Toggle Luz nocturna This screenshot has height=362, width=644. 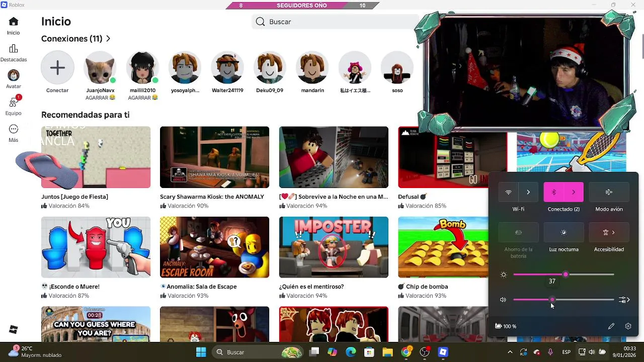tap(563, 232)
